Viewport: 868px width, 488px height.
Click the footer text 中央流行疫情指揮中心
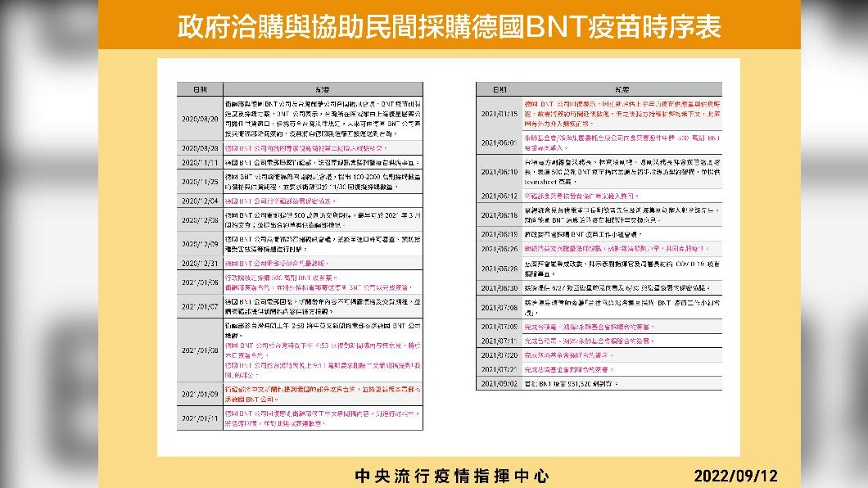pos(452,476)
